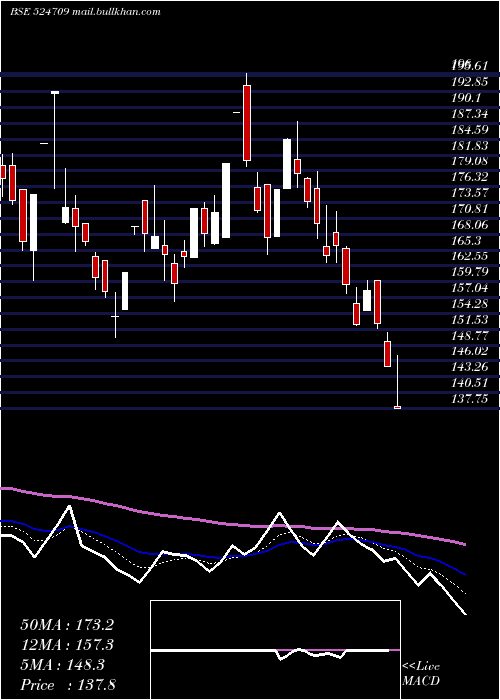Click the '<<Live MACD' label

421,673
